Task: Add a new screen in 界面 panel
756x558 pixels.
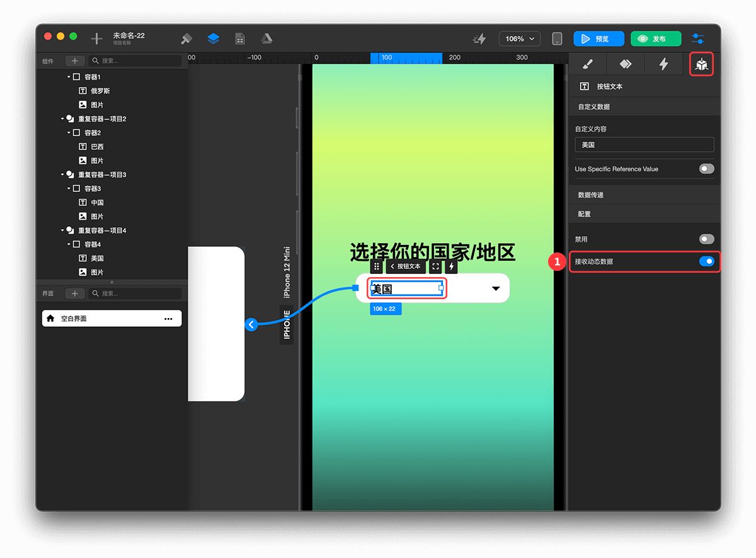Action: point(75,293)
